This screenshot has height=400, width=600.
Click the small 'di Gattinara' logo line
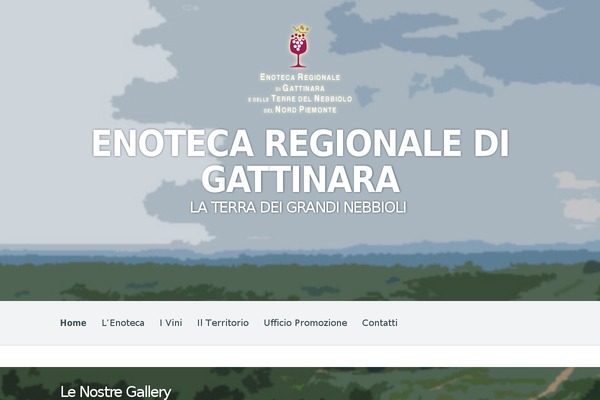300,88
